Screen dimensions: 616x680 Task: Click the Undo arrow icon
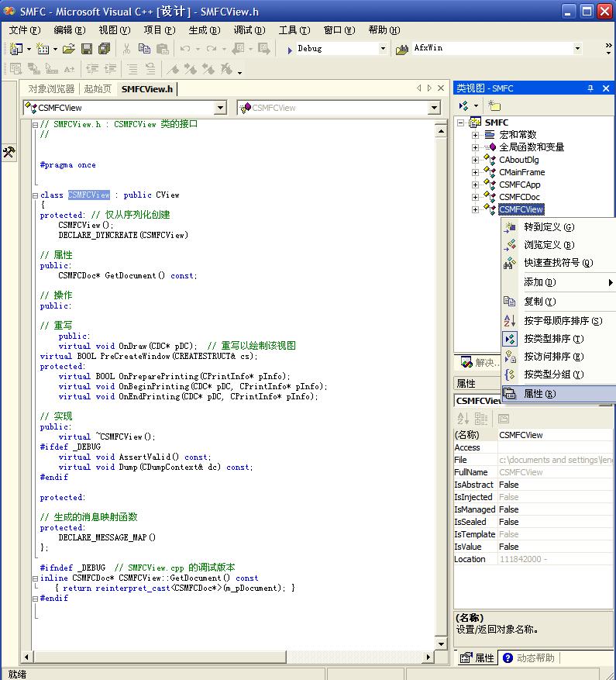click(x=185, y=49)
